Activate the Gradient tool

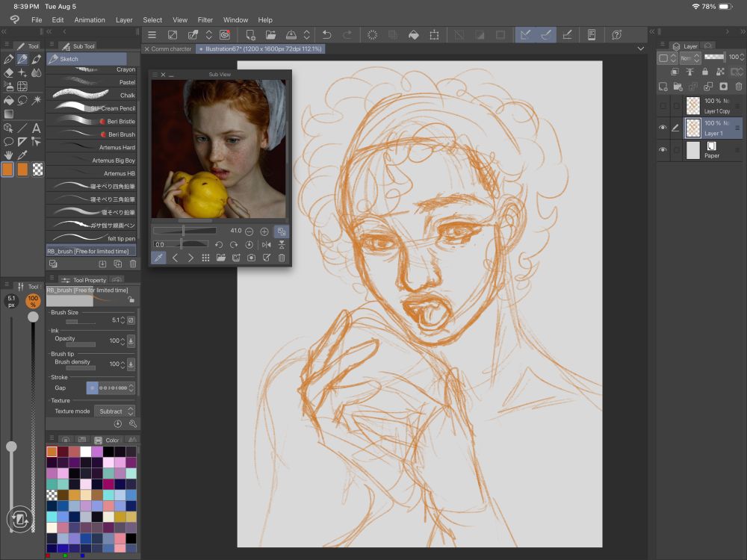click(x=8, y=114)
